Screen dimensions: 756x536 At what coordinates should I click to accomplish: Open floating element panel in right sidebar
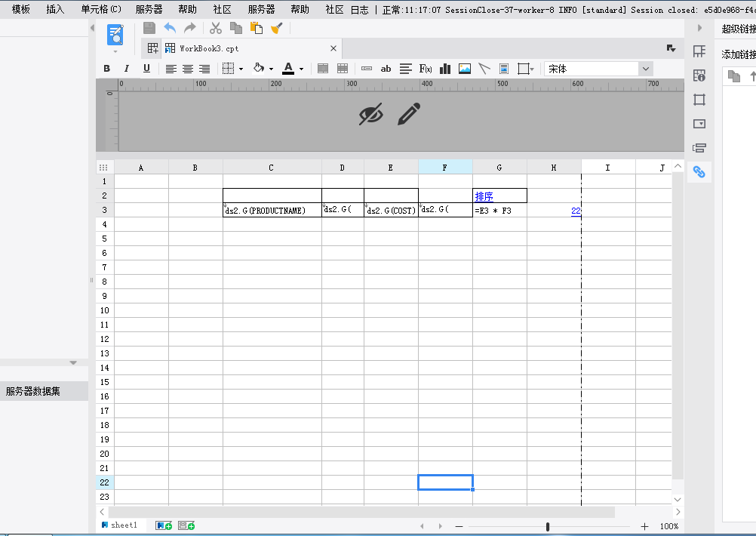click(x=699, y=100)
